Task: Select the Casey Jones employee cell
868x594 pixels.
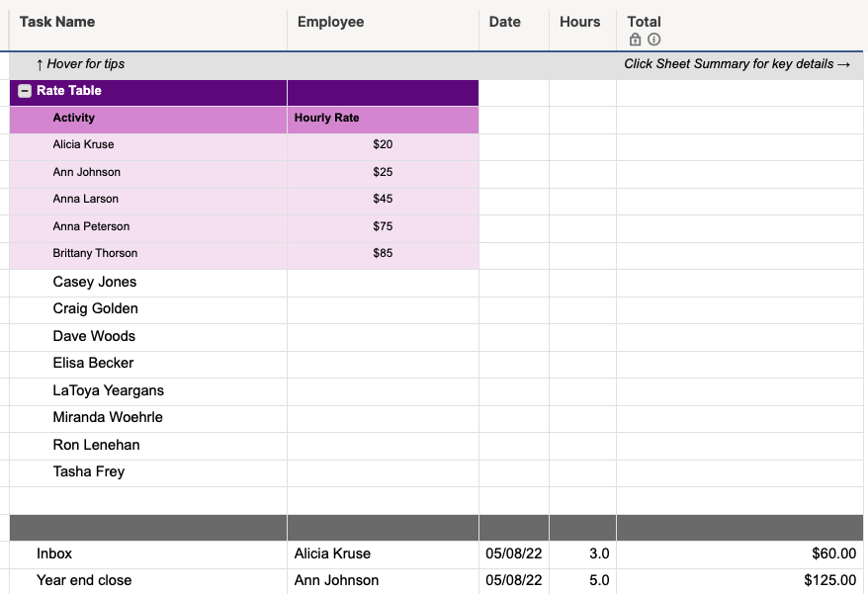Action: coord(95,282)
